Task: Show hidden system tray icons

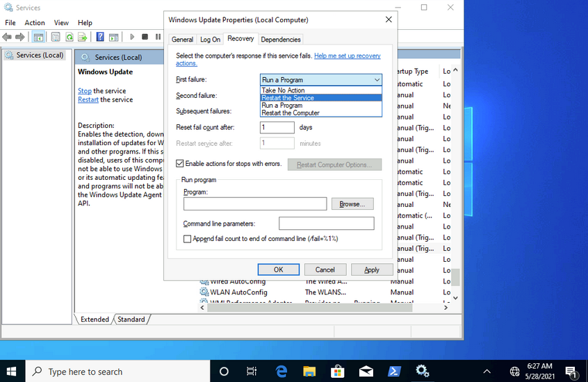Action: click(487, 372)
